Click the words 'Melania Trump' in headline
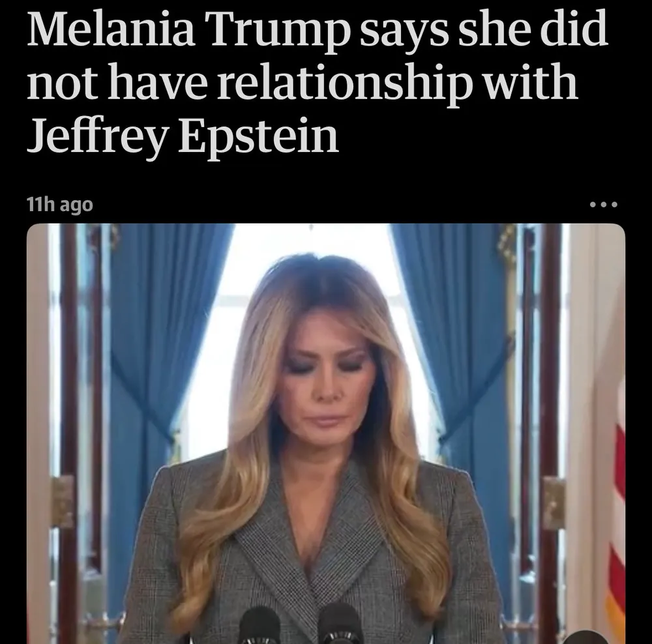The width and height of the screenshot is (652, 644). tap(186, 28)
